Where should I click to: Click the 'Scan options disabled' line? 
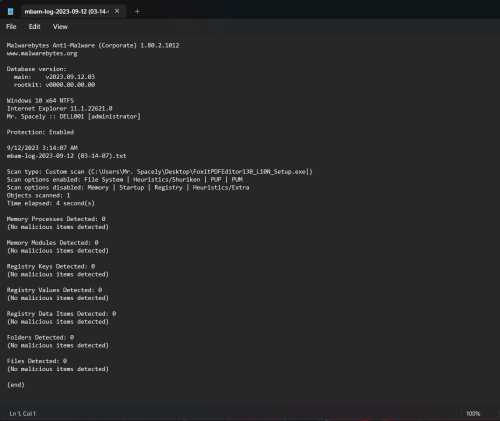pyautogui.click(x=128, y=188)
